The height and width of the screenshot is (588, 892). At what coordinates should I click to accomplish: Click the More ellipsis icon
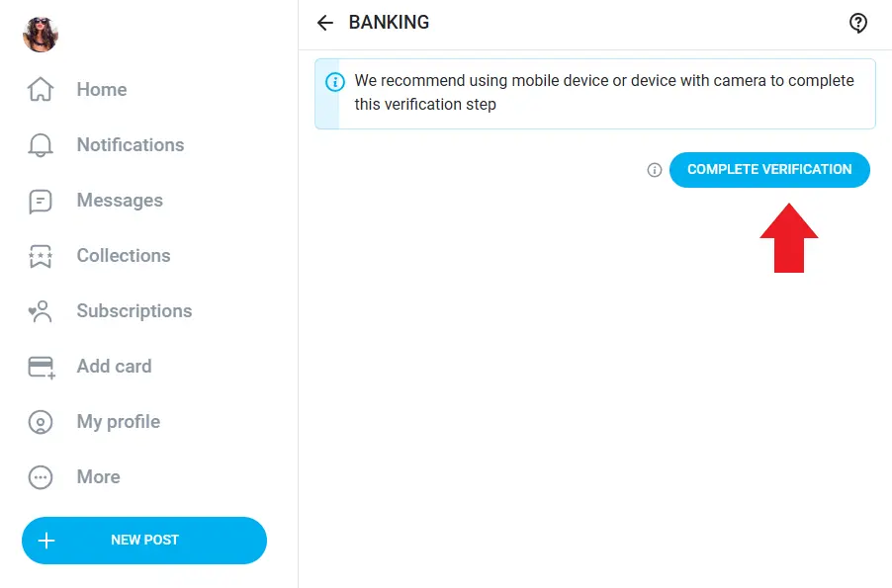(x=41, y=476)
